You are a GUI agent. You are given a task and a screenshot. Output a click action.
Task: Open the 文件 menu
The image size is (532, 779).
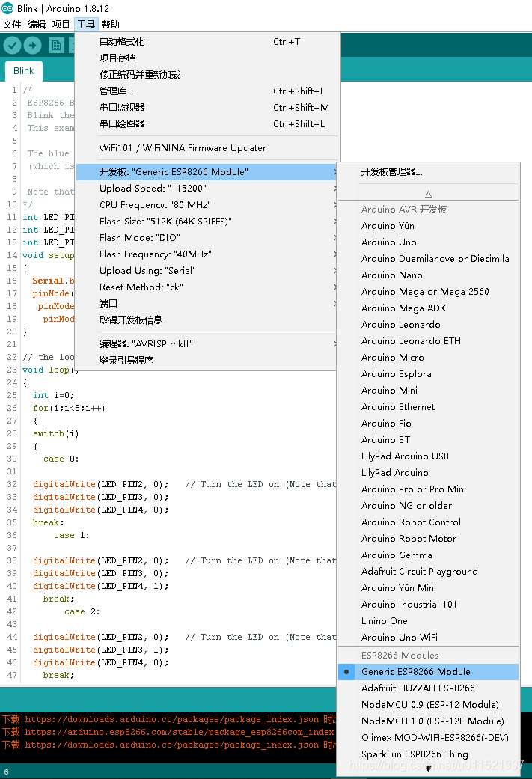click(x=12, y=25)
